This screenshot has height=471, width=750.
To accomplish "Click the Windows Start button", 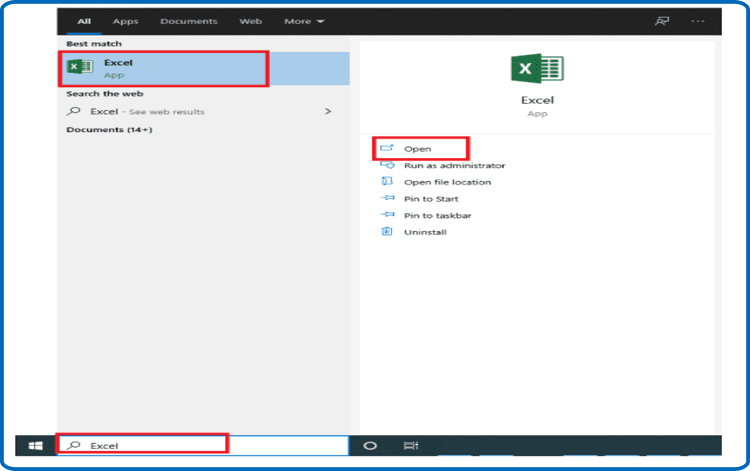I will [x=35, y=445].
